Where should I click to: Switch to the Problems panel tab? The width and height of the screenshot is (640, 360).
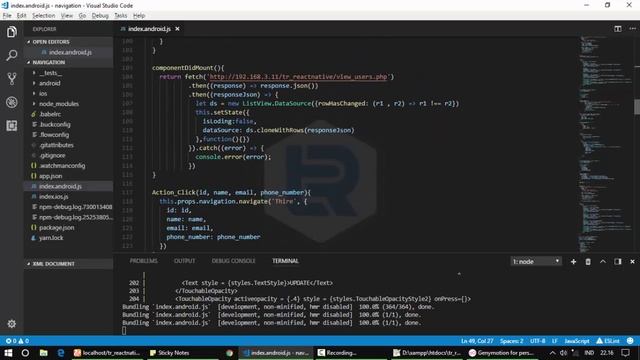(x=143, y=261)
